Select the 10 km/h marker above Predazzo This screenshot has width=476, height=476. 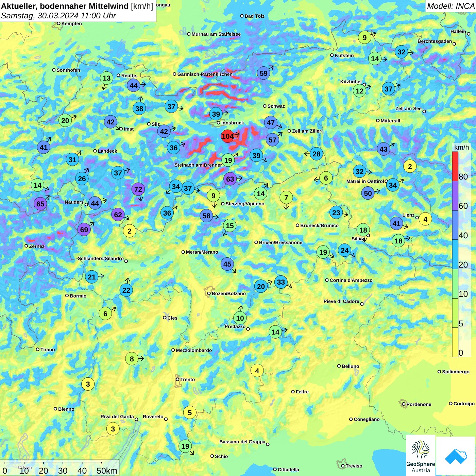click(240, 318)
